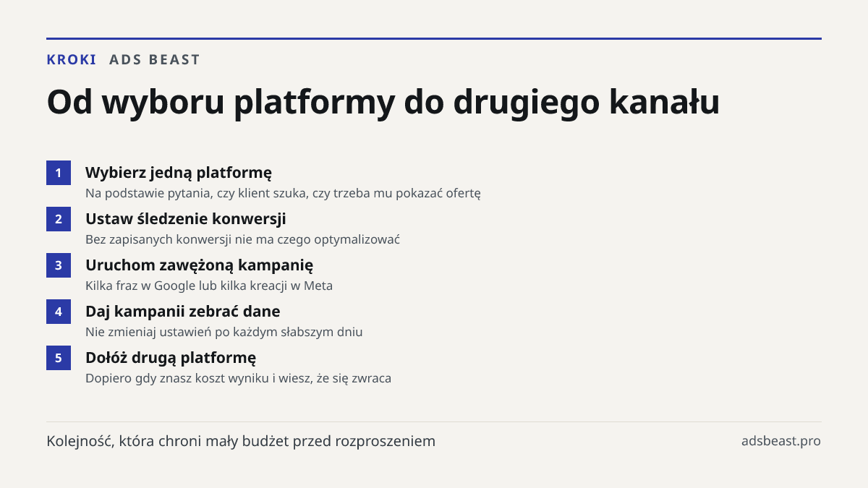Image resolution: width=868 pixels, height=488 pixels.
Task: Open the adsbeast.pro link
Action: (x=781, y=441)
